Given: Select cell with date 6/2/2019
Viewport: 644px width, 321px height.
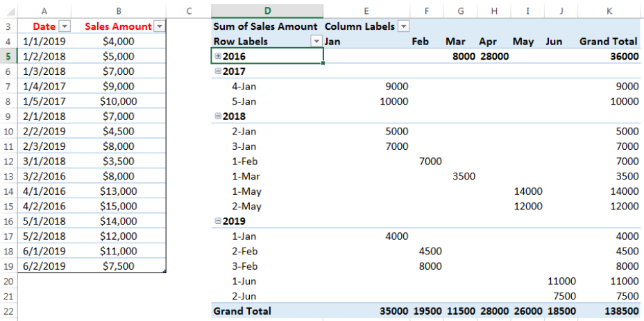Looking at the screenshot, I should click(44, 266).
